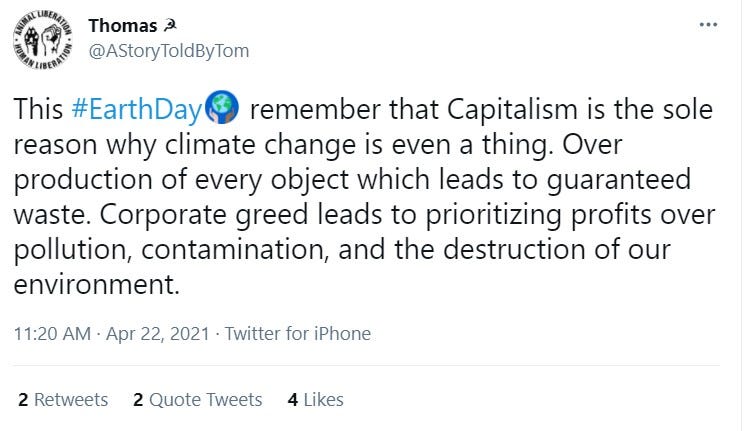
Task: Click the word 'guaranteed' in the tweet body
Action: tap(618, 180)
